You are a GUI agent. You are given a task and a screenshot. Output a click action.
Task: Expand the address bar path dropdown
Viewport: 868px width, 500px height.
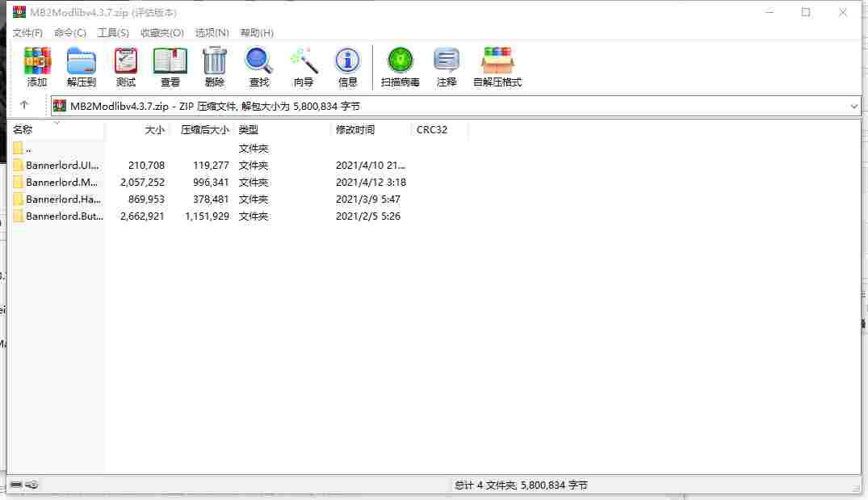click(x=854, y=107)
